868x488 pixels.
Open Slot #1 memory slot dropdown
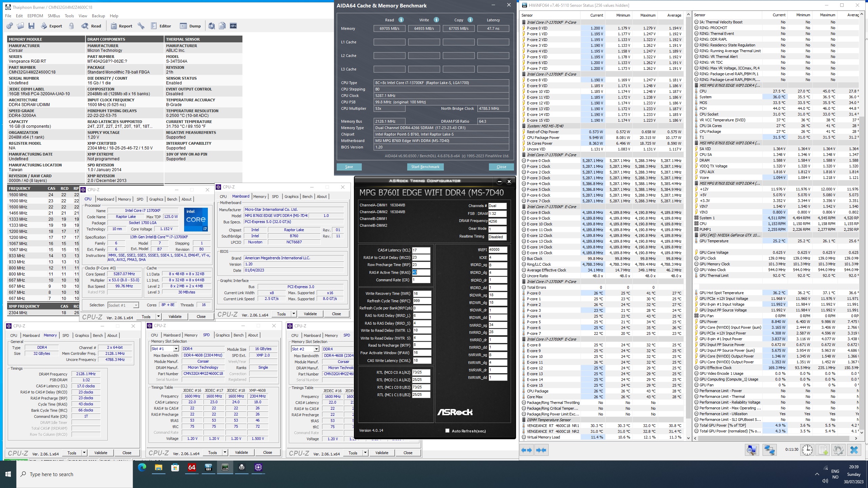[176, 349]
